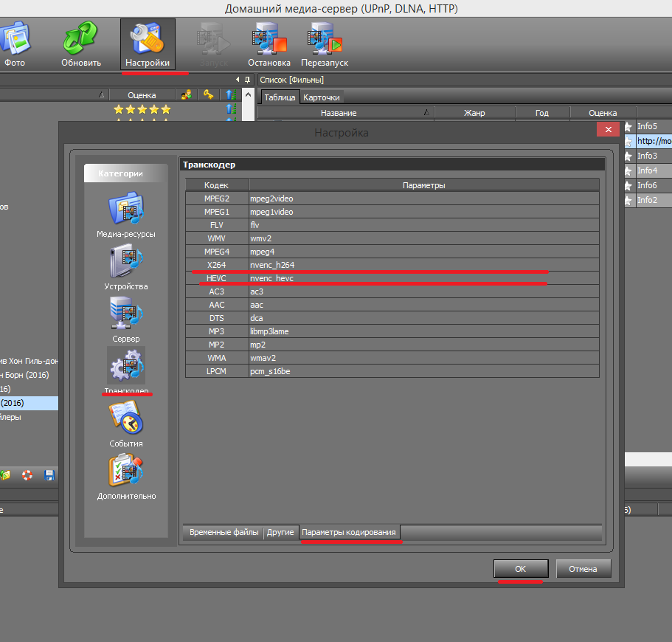Select the Медиа-ресурсы category
The image size is (672, 642).
pos(125,214)
